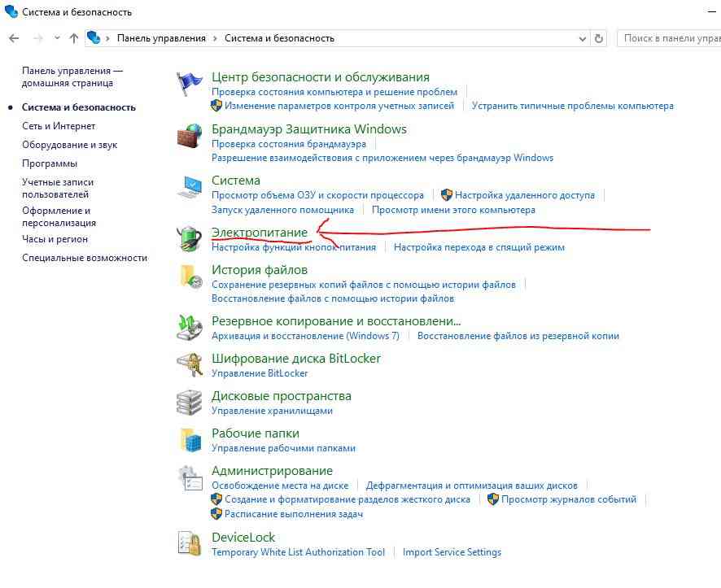Click shield icon next to Настройка удаленного доступа
721x588 pixels.
pyautogui.click(x=446, y=195)
